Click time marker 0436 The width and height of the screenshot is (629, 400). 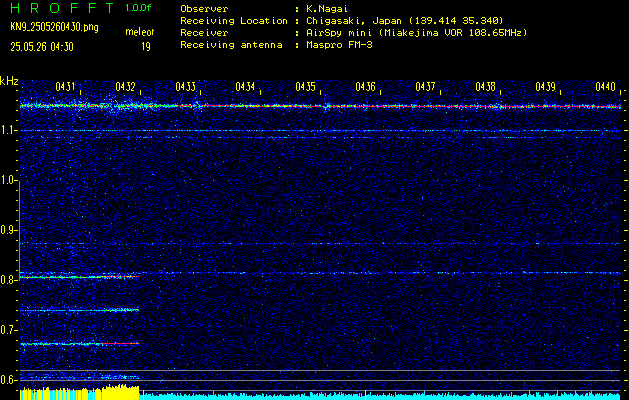point(365,86)
